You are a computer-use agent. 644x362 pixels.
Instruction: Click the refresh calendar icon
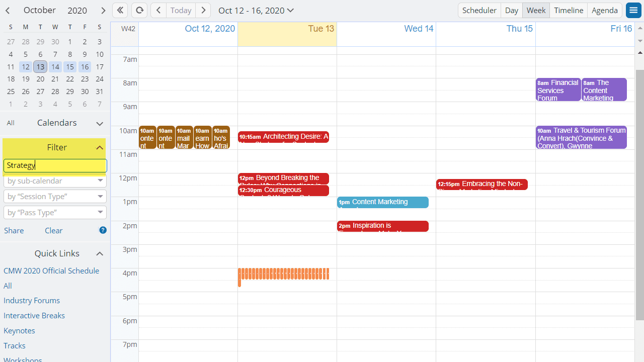click(139, 10)
